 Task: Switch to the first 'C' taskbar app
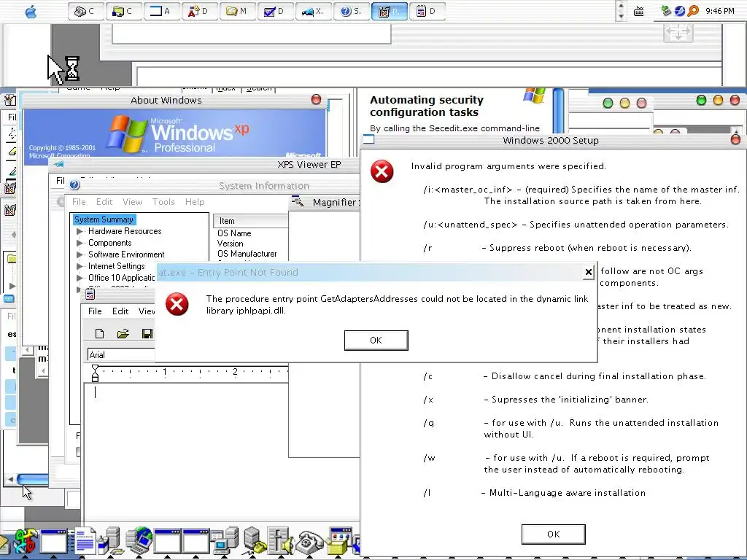(x=86, y=11)
